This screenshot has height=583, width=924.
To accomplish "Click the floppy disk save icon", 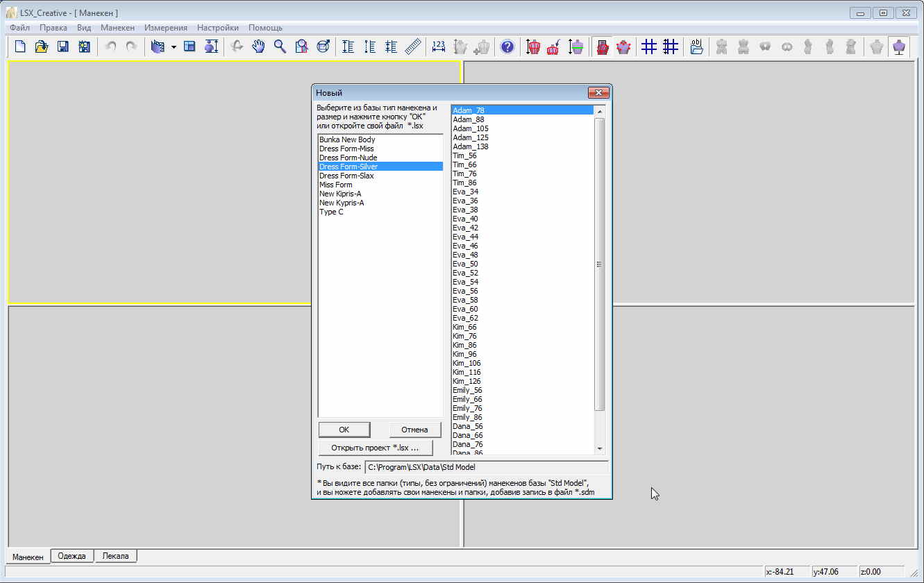I will coord(63,47).
